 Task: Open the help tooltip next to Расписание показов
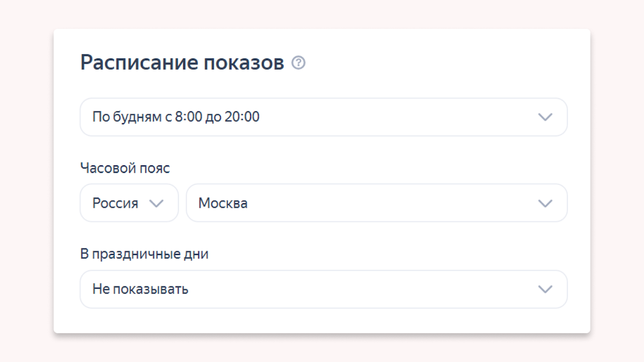click(299, 63)
